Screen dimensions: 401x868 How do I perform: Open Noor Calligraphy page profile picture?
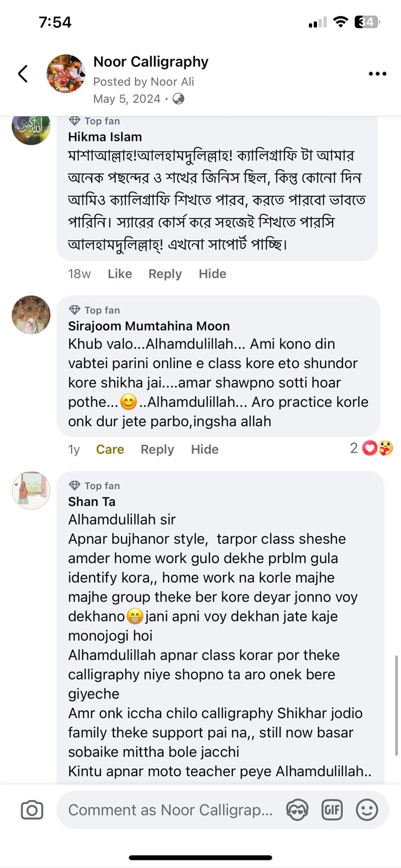click(66, 74)
